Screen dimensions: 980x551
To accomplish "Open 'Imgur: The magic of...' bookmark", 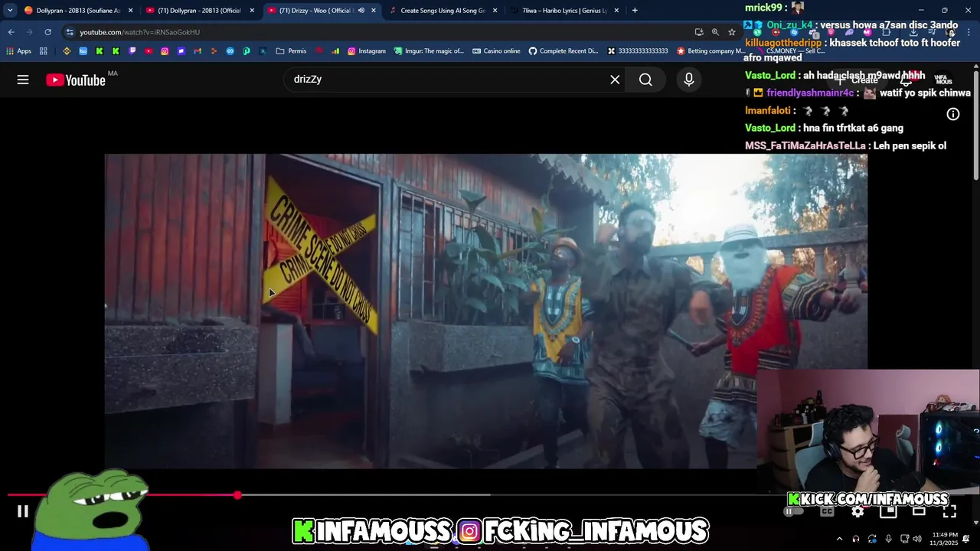I will pyautogui.click(x=429, y=51).
